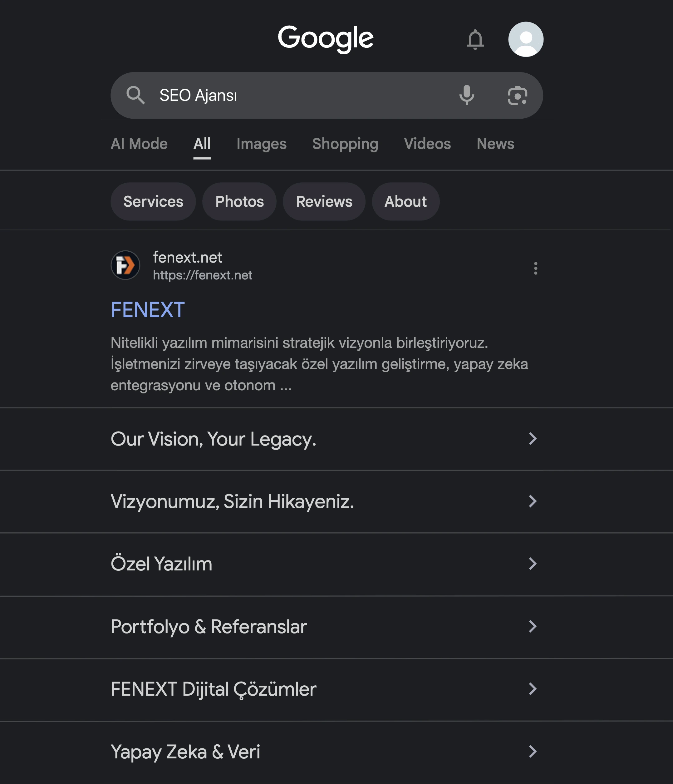The width and height of the screenshot is (673, 784).
Task: Click the magnifying glass search icon
Action: 135,95
